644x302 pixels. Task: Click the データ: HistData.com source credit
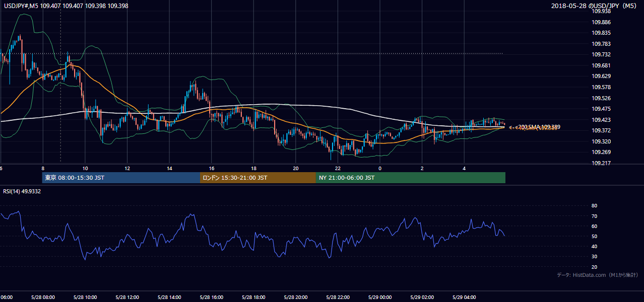tap(598, 275)
